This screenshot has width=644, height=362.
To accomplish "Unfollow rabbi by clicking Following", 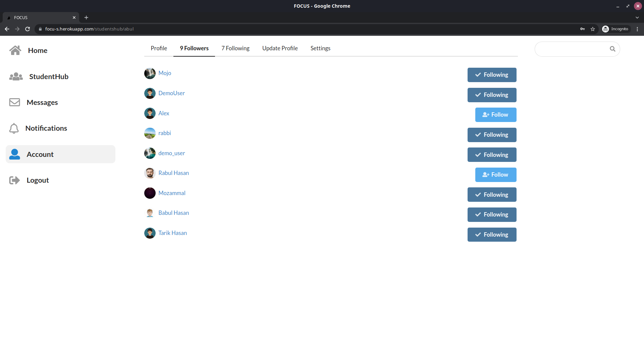I will click(492, 135).
